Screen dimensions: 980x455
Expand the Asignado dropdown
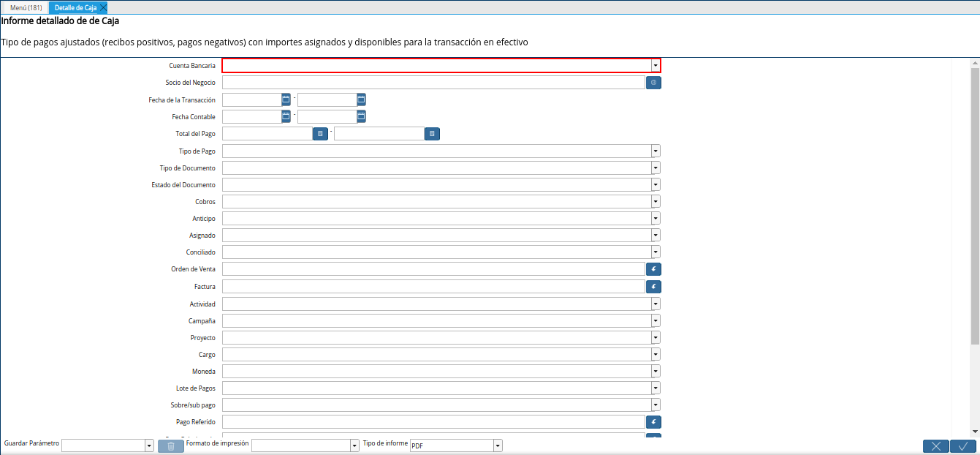(656, 236)
